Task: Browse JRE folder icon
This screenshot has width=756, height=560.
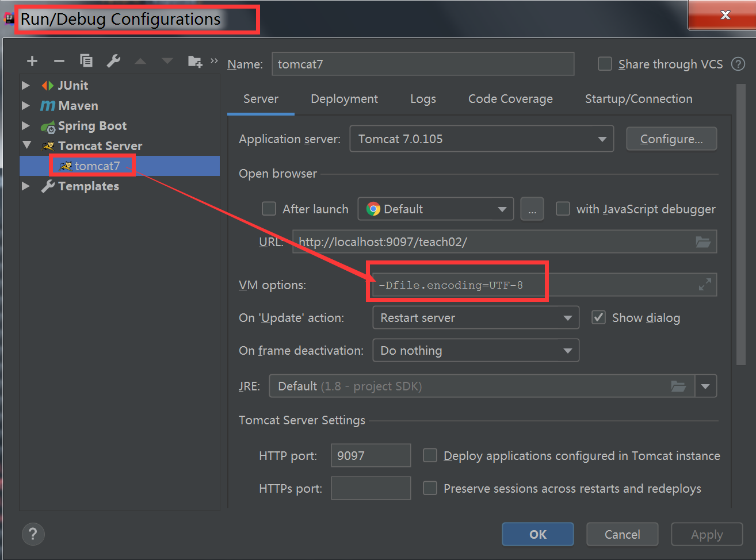Action: 679,386
